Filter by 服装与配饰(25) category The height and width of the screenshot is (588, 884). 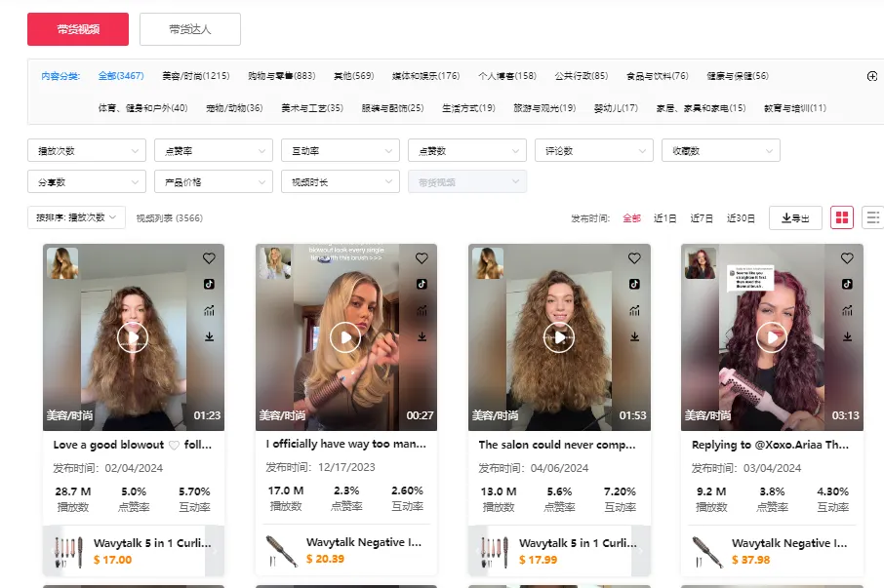[x=392, y=108]
